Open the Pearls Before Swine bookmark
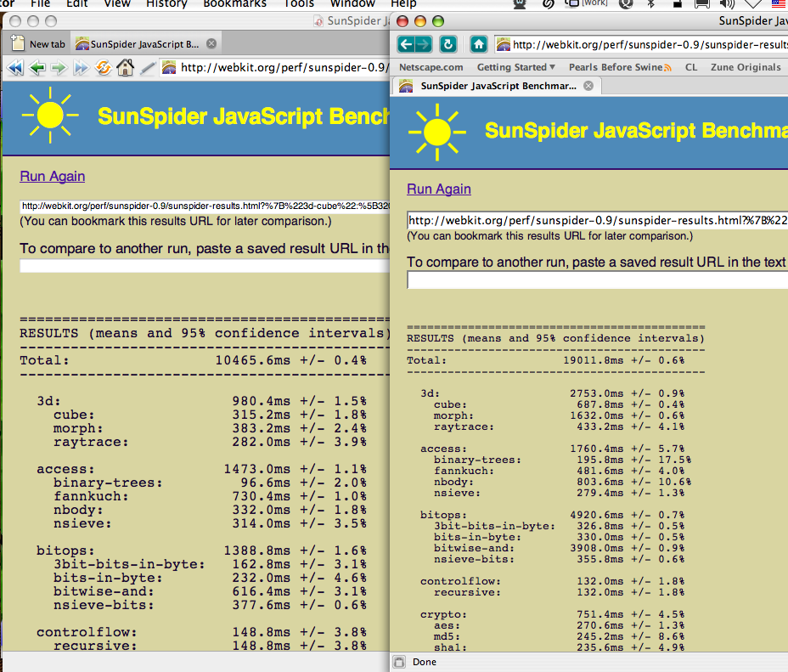Screen dimensions: 788x672 tap(615, 67)
